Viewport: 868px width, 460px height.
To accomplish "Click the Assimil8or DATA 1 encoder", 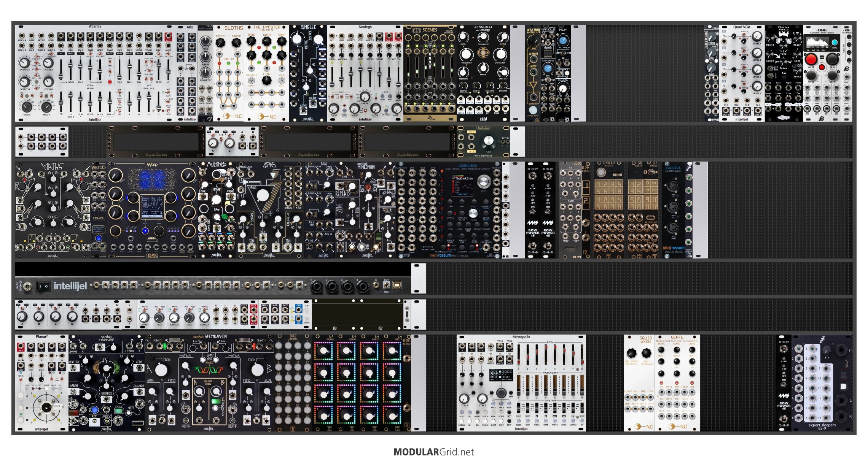I will (483, 181).
